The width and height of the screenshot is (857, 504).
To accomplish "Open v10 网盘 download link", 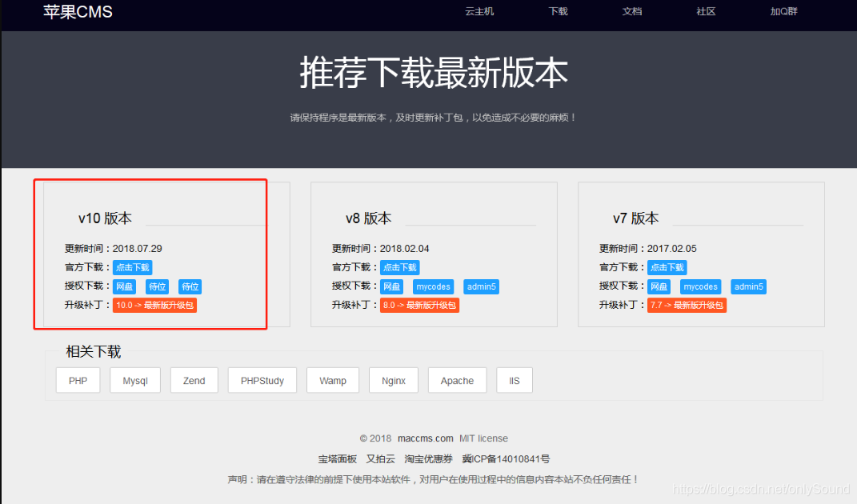I will pos(124,286).
